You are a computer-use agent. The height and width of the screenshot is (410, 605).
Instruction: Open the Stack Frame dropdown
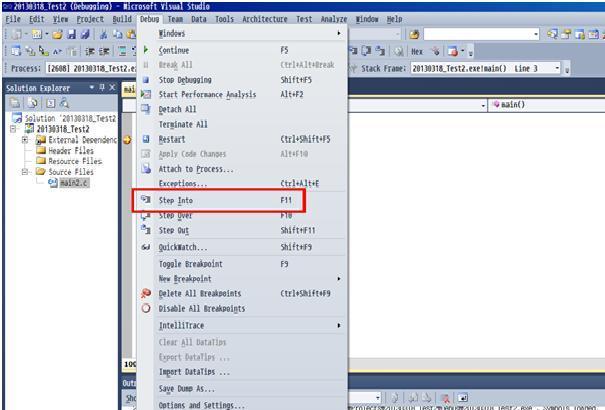557,68
